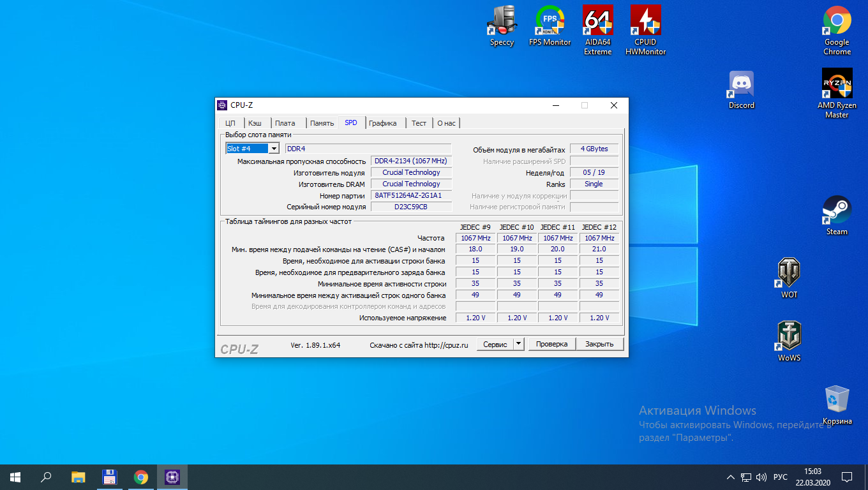Open WOT game shortcut
Screen dimensions: 868x490
point(789,273)
